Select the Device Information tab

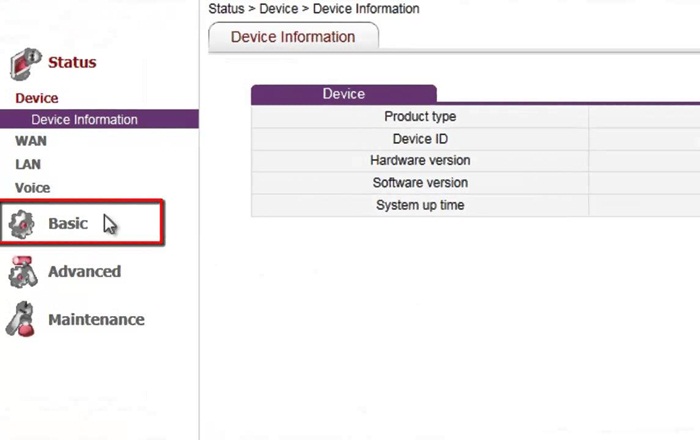coord(293,37)
